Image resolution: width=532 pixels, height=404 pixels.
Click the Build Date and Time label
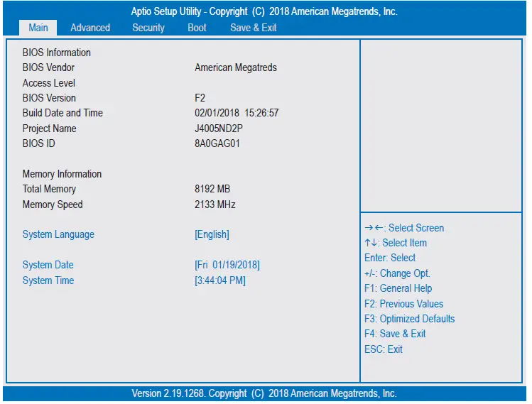(63, 113)
